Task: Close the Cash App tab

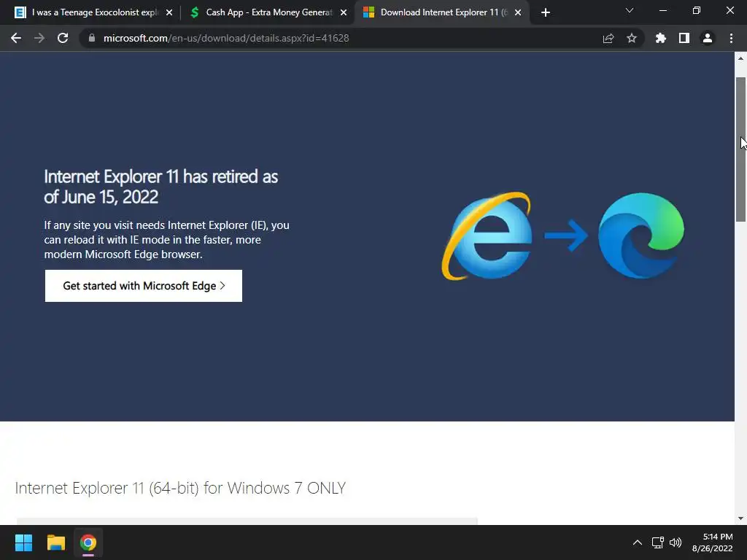Action: coord(344,13)
